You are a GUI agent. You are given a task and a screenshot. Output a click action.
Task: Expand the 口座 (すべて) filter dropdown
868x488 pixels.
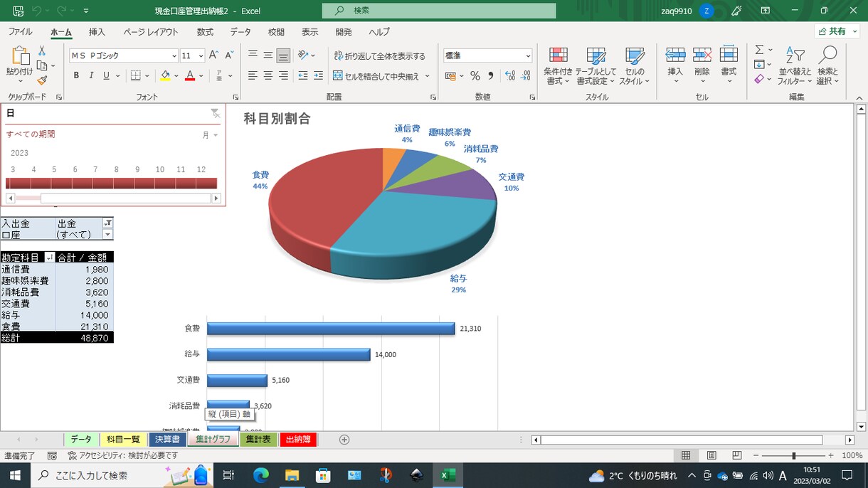108,234
